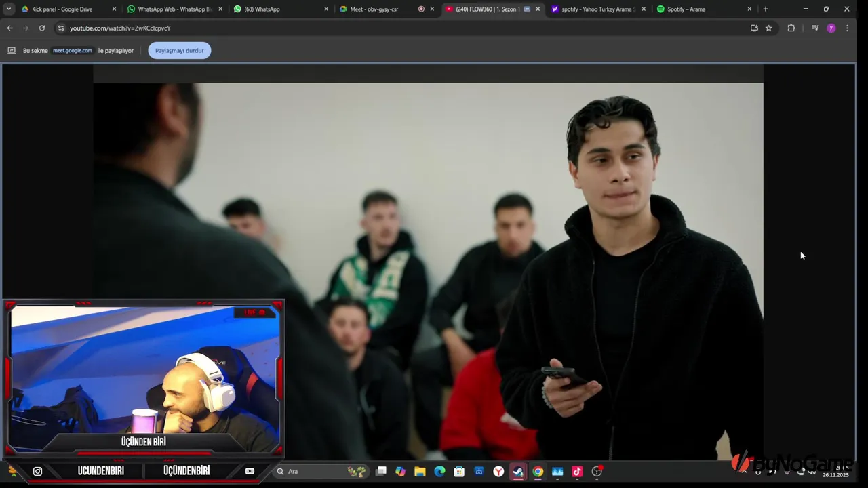Screen dimensions: 868x488
Task: Open Yandex Browser from the taskbar
Action: click(x=498, y=471)
